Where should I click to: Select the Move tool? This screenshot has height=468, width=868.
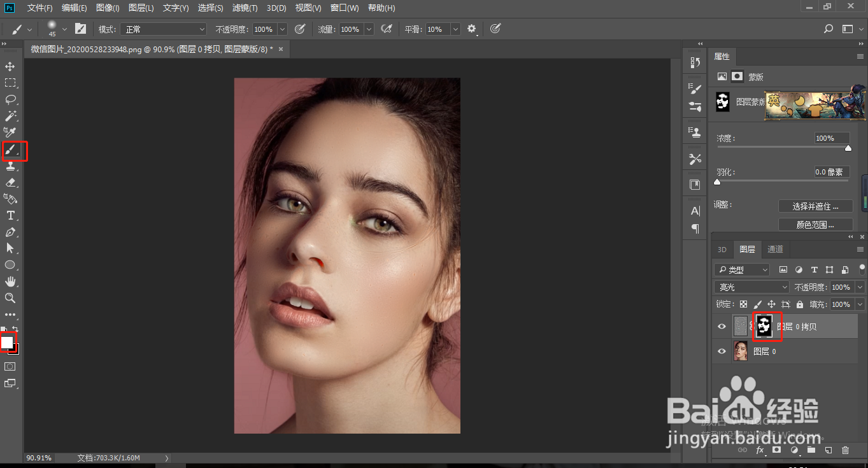tap(10, 66)
